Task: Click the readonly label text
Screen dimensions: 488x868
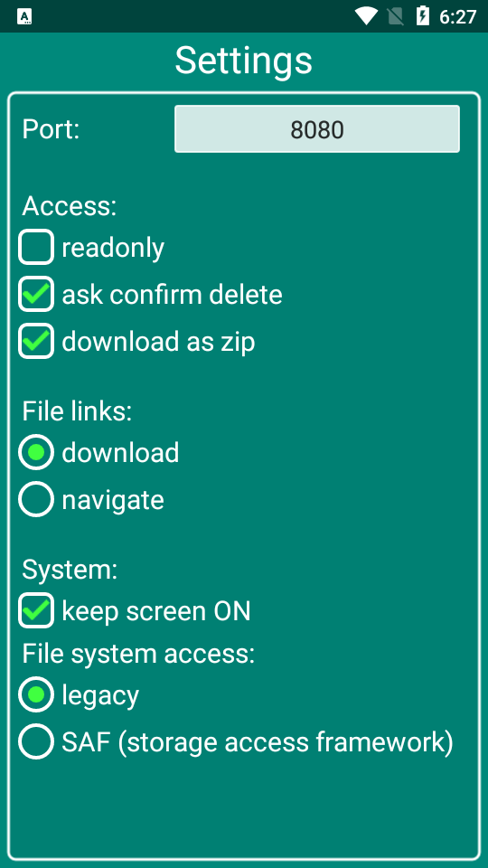Action: pyautogui.click(x=114, y=248)
